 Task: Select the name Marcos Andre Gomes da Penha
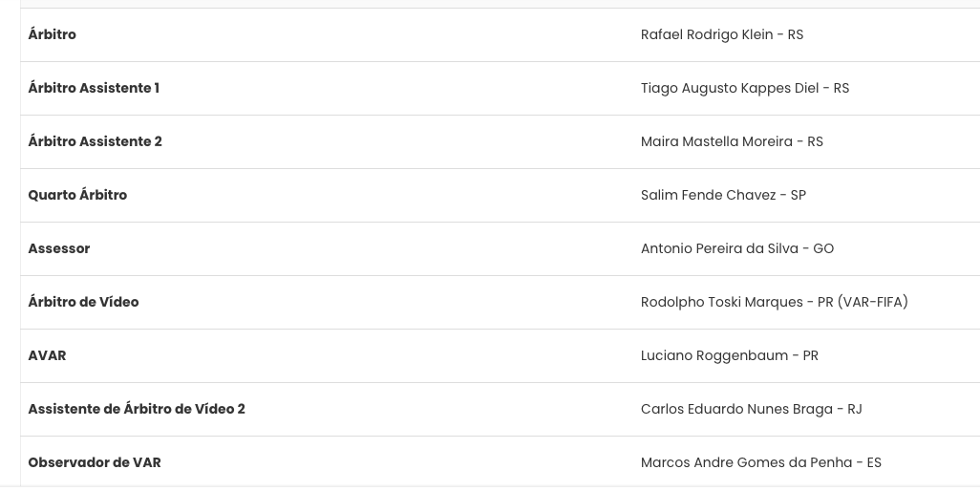[x=746, y=462]
